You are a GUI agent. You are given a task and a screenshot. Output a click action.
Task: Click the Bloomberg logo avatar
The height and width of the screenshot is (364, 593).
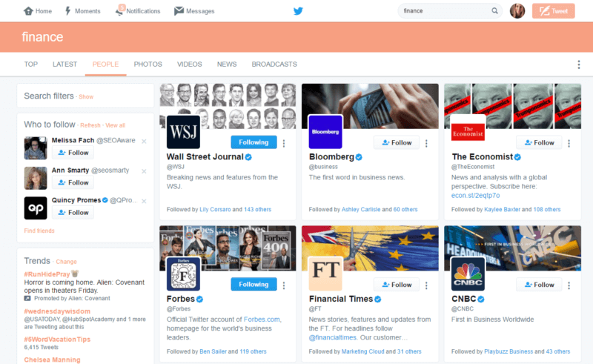point(325,132)
